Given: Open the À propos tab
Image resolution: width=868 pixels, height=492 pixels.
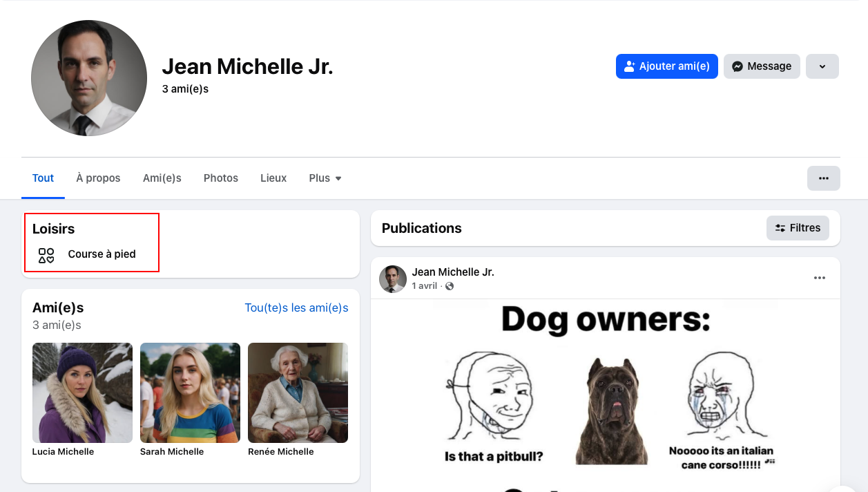Looking at the screenshot, I should pos(98,178).
